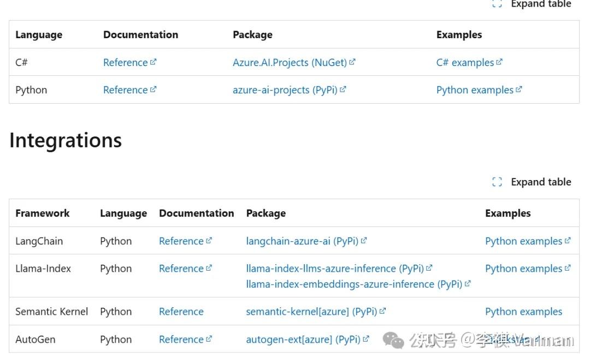Open Reference documentation for Semantic Kernel

181,312
